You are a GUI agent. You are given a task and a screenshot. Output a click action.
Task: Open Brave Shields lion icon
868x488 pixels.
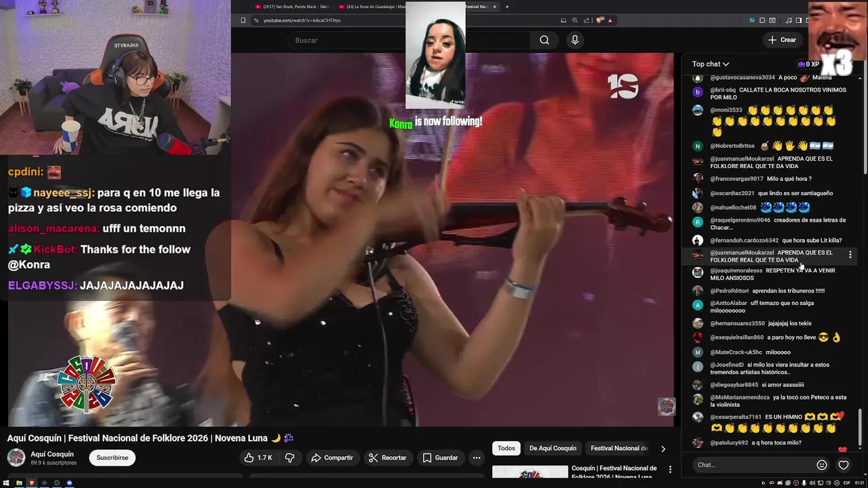pyautogui.click(x=599, y=20)
